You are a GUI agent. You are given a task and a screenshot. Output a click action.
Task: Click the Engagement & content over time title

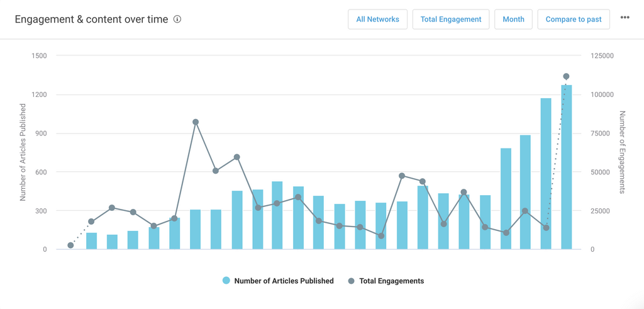91,20
